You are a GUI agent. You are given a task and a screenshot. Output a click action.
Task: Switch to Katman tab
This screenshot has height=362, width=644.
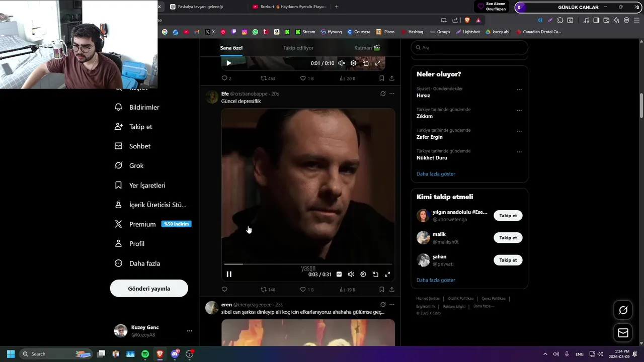pyautogui.click(x=367, y=48)
